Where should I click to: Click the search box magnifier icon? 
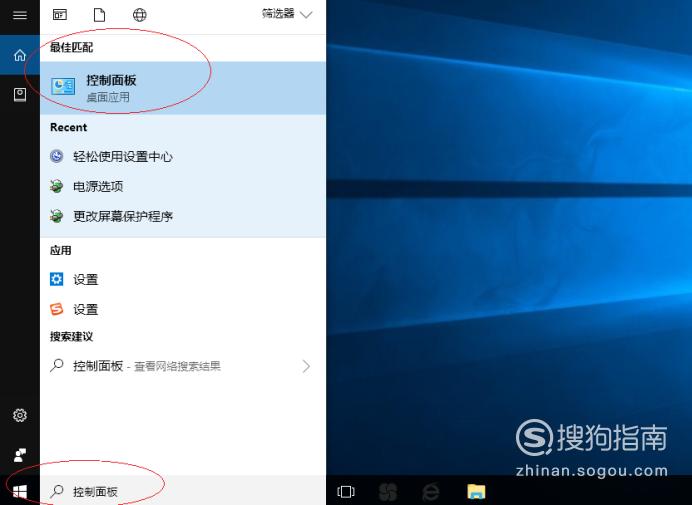(57, 491)
